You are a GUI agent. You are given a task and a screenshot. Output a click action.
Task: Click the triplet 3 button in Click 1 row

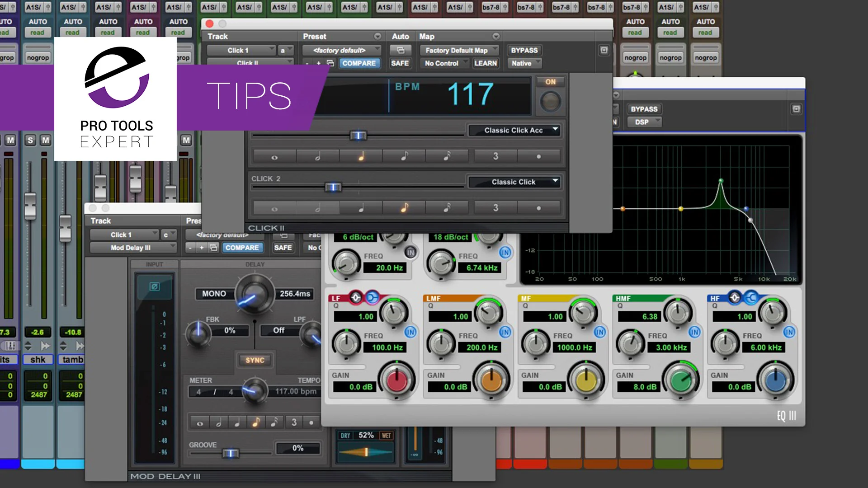[x=495, y=156]
